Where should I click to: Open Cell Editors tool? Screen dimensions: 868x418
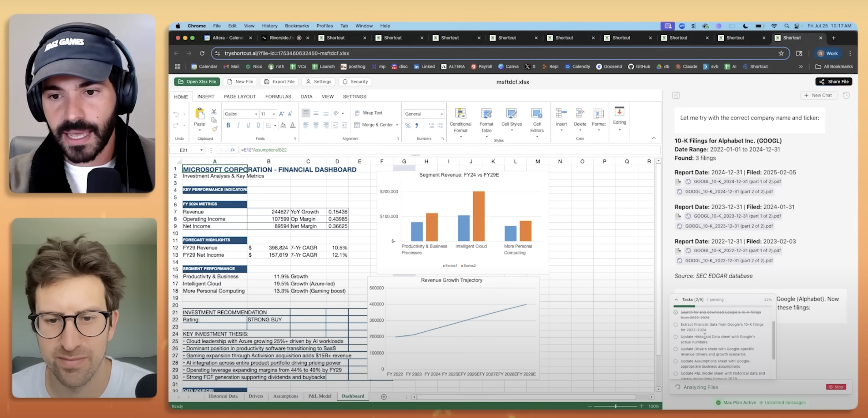click(x=537, y=121)
